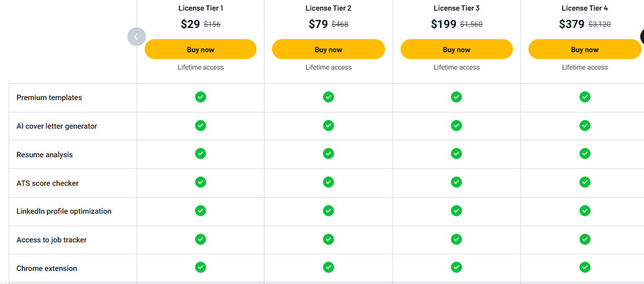644x284 pixels.
Task: Click Tier 4 Premium templates check icon
Action: (x=584, y=97)
